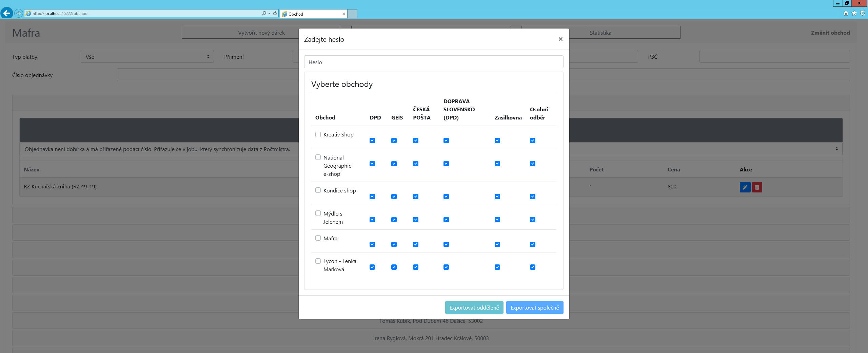The image size is (868, 353).
Task: Click Změnit obchod link
Action: coord(830,33)
